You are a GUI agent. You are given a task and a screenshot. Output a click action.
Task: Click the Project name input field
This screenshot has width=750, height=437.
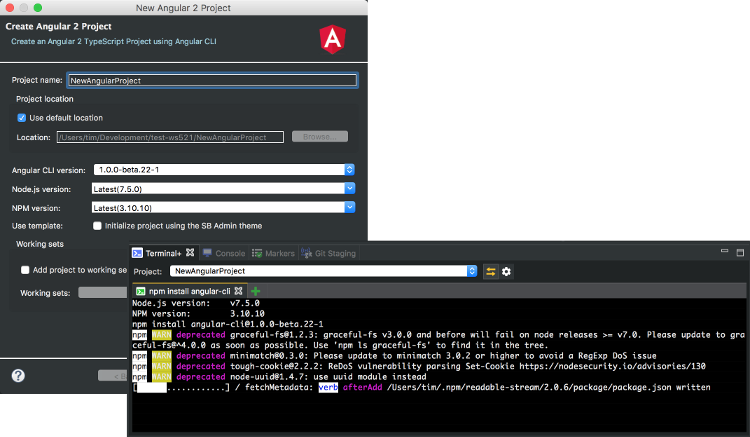coord(212,80)
